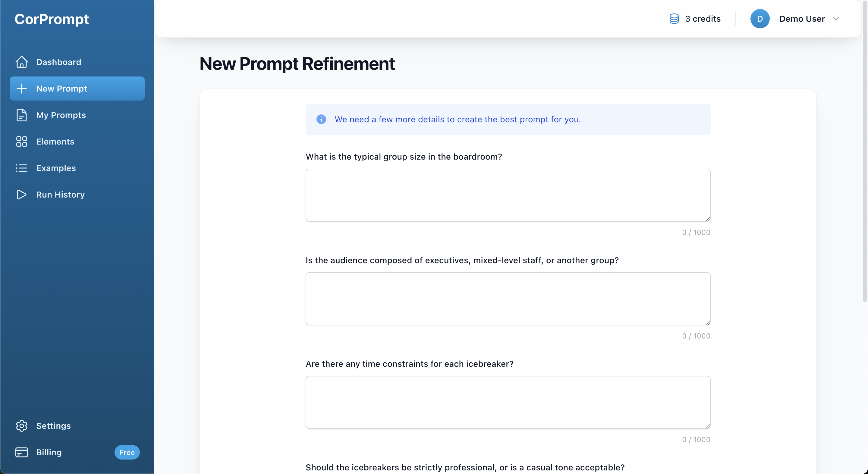This screenshot has height=474, width=868.
Task: Select the Dashboard home icon
Action: point(22,62)
